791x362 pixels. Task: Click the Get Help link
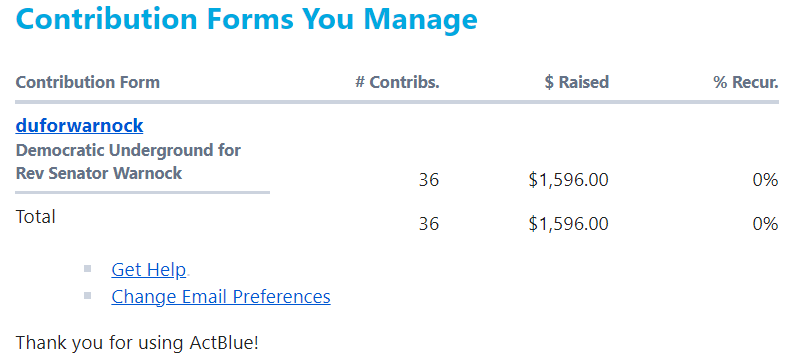[x=148, y=270]
